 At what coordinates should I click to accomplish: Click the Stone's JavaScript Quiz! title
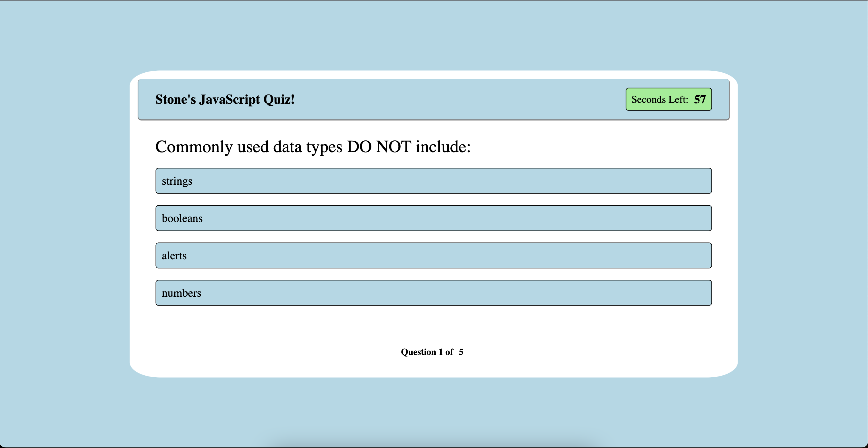coord(225,99)
